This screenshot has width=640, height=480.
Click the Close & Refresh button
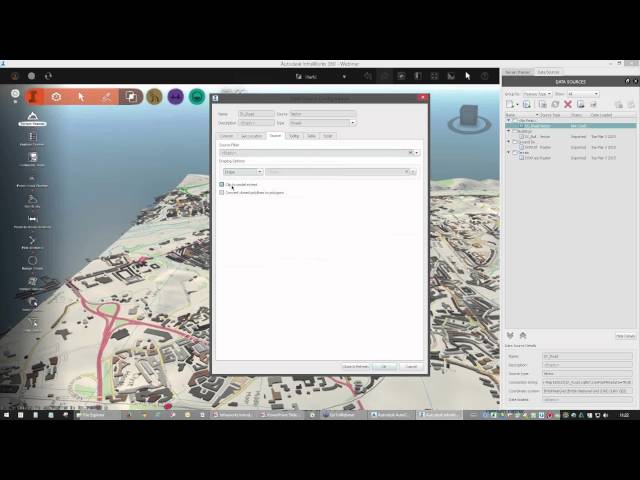355,367
